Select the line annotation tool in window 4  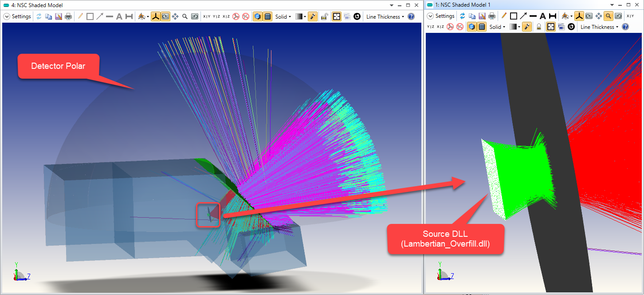pyautogui.click(x=110, y=16)
